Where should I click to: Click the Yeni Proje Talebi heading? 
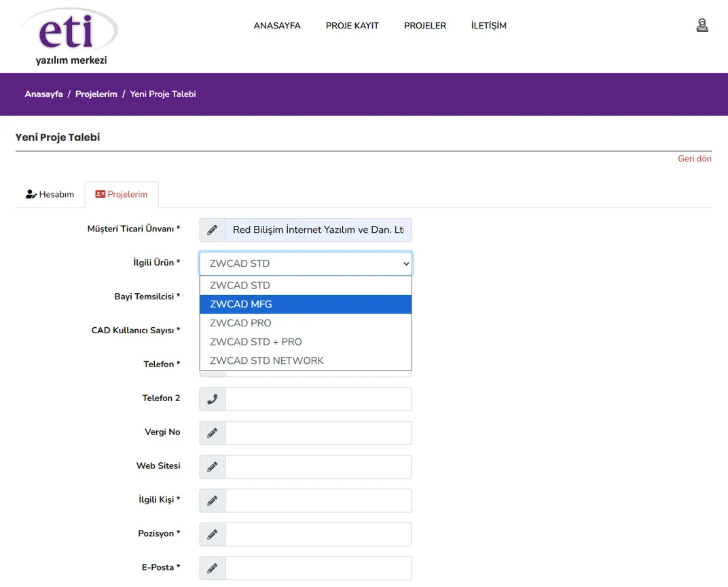(58, 137)
